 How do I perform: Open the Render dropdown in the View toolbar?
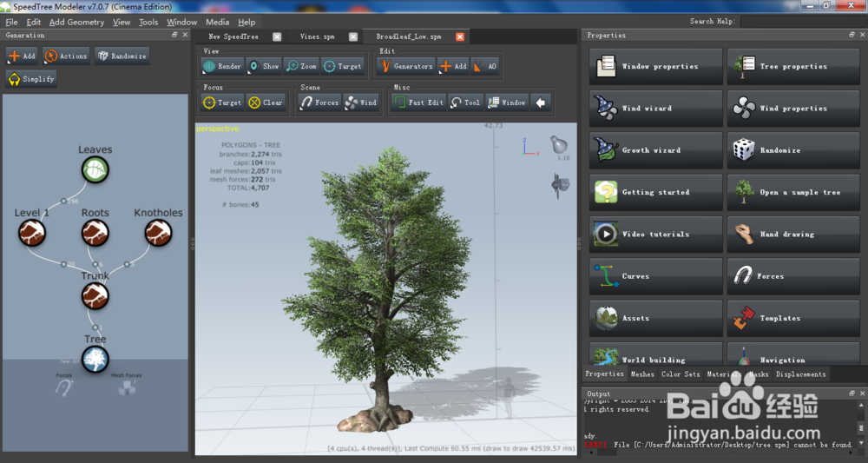(222, 67)
